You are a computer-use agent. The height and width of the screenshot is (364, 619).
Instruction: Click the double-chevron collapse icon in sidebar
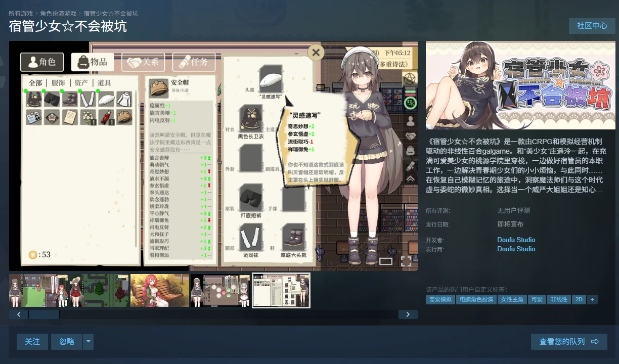pos(410,178)
